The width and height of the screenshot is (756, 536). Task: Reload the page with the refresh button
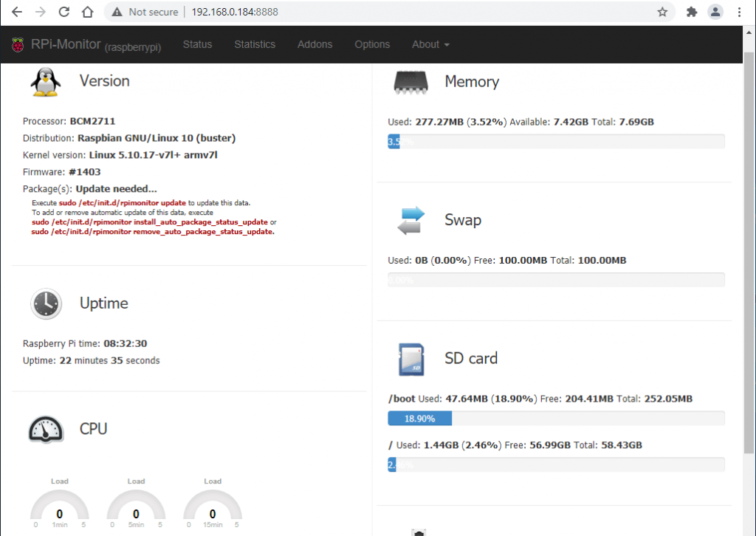tap(64, 12)
